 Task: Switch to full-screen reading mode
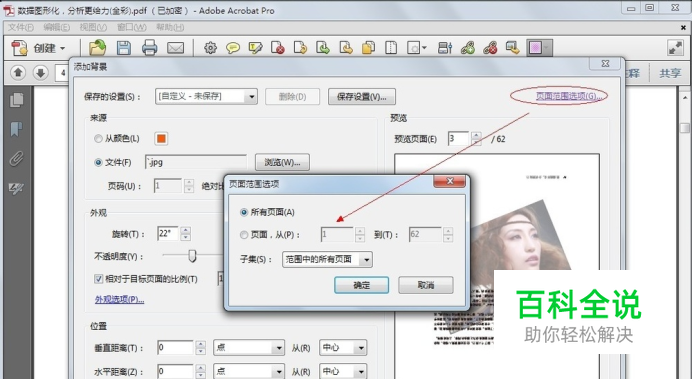coord(675,48)
